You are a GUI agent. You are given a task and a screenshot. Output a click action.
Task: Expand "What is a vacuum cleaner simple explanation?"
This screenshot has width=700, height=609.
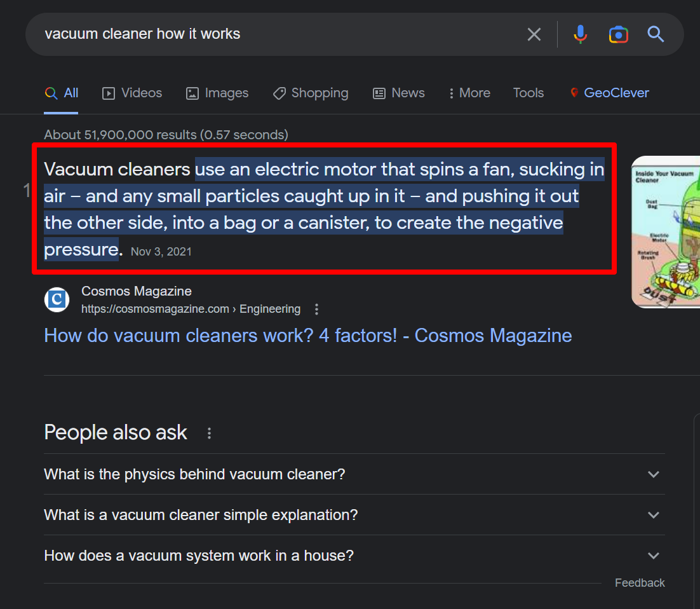pyautogui.click(x=653, y=515)
